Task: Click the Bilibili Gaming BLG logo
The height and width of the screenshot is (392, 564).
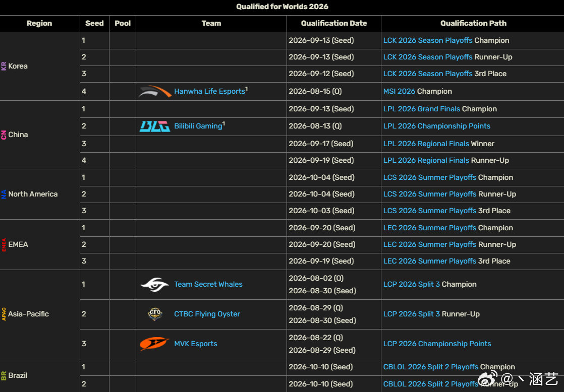Action: (155, 126)
